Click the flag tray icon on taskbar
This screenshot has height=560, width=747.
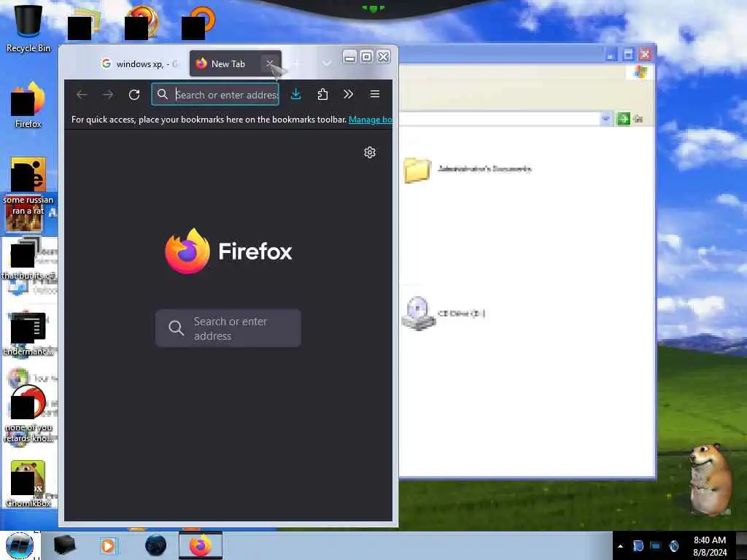click(638, 546)
